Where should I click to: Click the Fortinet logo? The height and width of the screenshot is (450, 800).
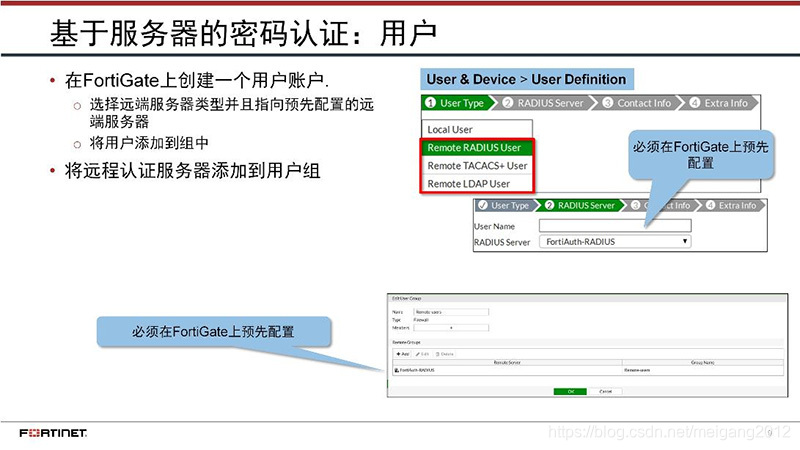pyautogui.click(x=53, y=433)
